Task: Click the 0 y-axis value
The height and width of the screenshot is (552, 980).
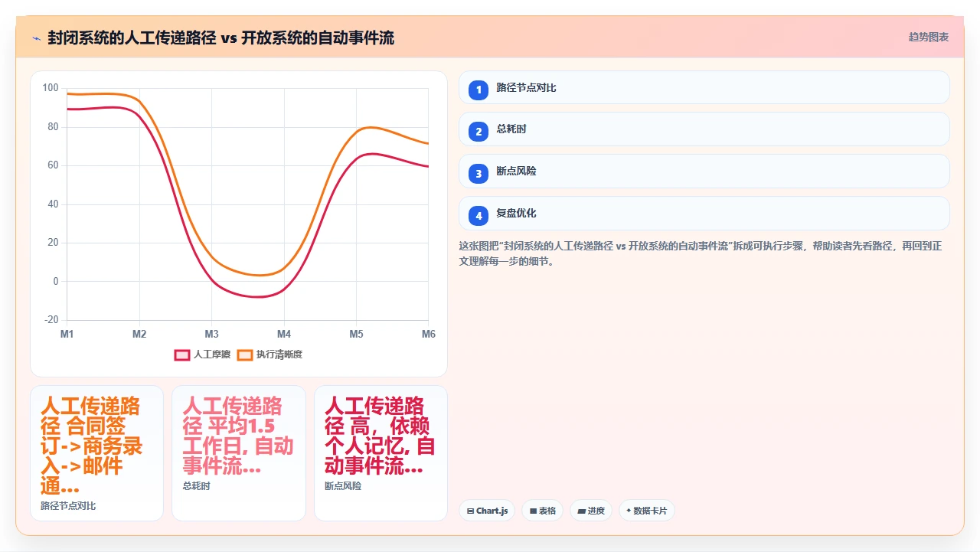Action: [56, 281]
